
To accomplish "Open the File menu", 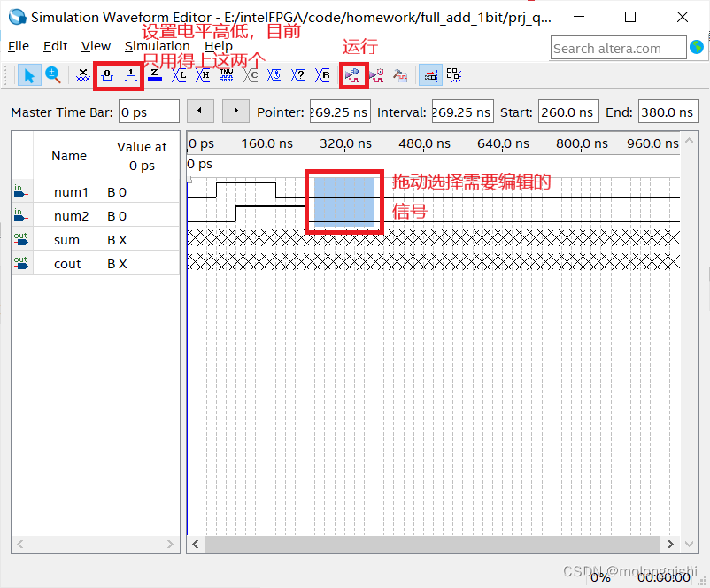I will [19, 46].
